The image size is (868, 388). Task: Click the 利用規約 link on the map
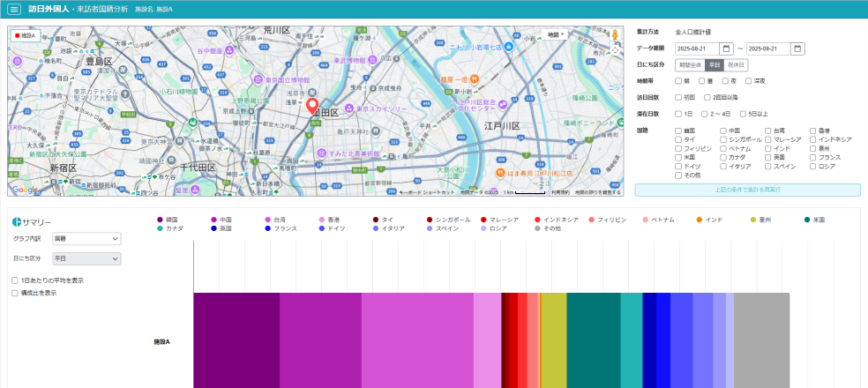click(x=559, y=191)
